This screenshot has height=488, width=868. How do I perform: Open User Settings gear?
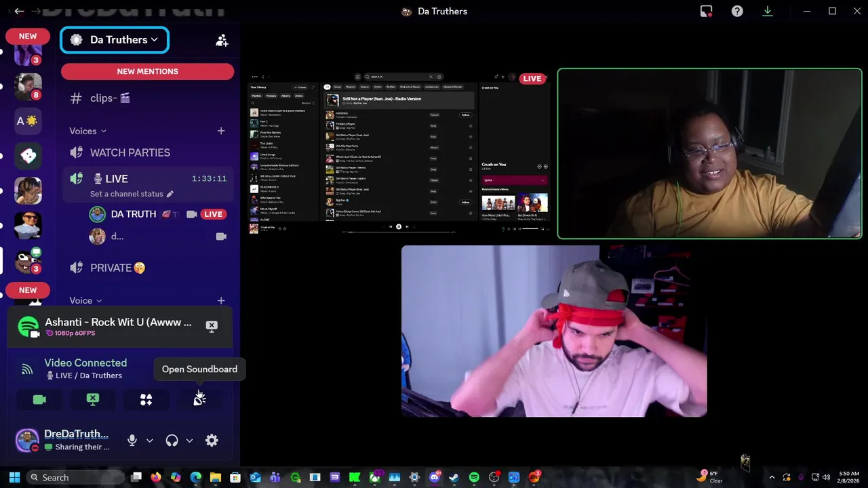tap(212, 441)
